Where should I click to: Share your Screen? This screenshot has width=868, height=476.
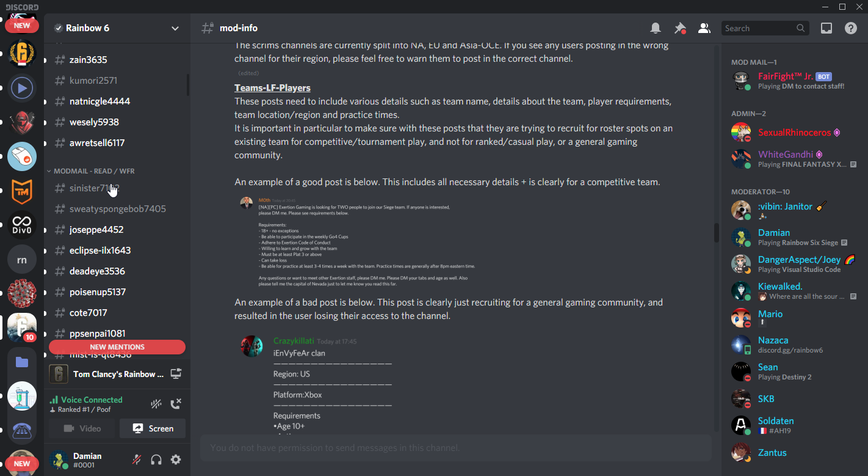153,428
